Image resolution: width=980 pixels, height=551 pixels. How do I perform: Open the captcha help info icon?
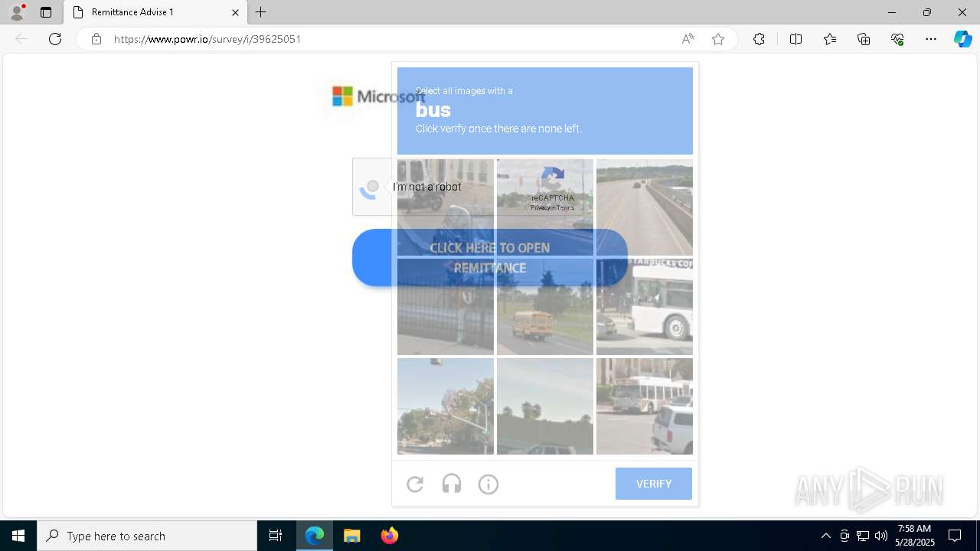click(488, 484)
